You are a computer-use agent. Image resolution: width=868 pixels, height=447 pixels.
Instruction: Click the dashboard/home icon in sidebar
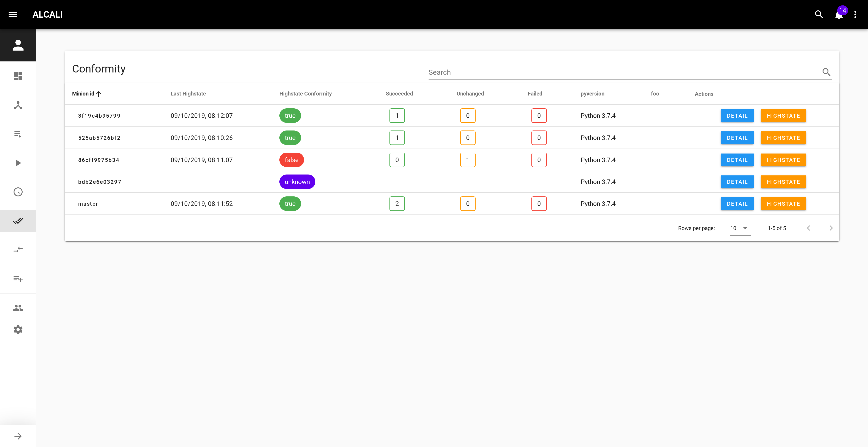click(18, 76)
